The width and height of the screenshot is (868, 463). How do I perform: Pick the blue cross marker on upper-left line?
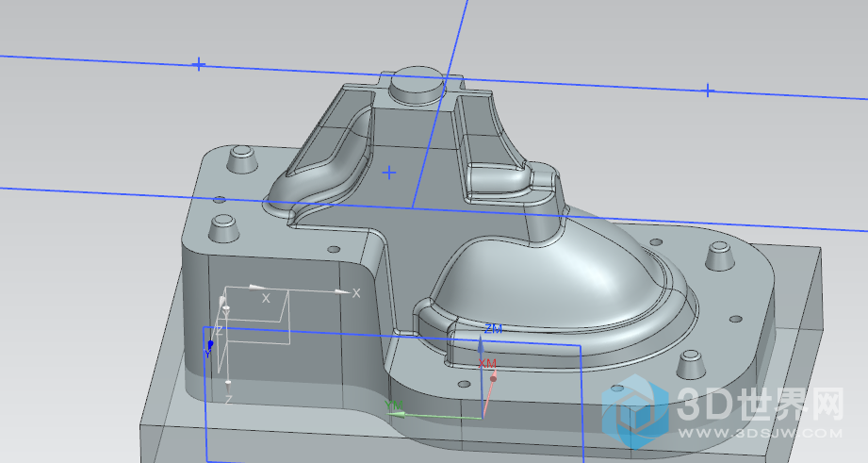199,65
